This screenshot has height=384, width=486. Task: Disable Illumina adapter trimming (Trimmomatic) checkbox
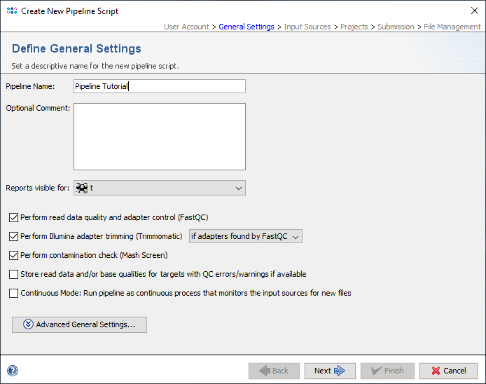[13, 236]
